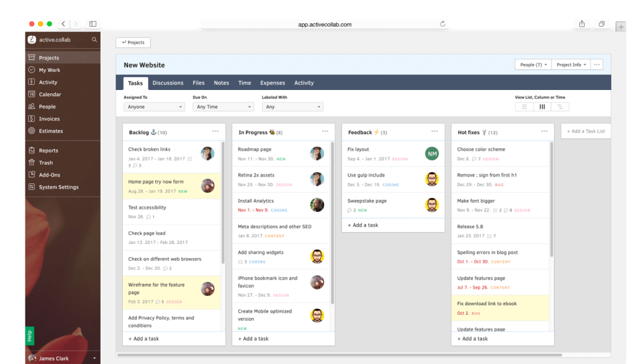640x364 pixels.
Task: Switch to the Column view toggle
Action: click(542, 107)
